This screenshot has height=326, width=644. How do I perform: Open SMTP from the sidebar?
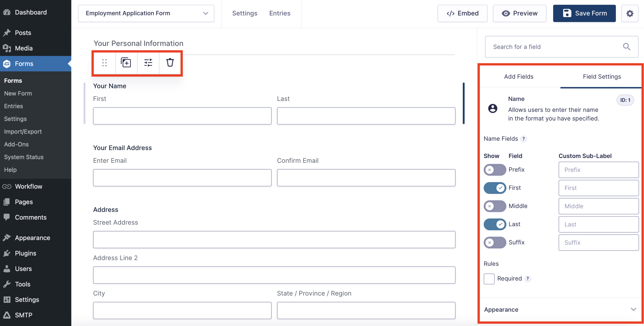[23, 315]
